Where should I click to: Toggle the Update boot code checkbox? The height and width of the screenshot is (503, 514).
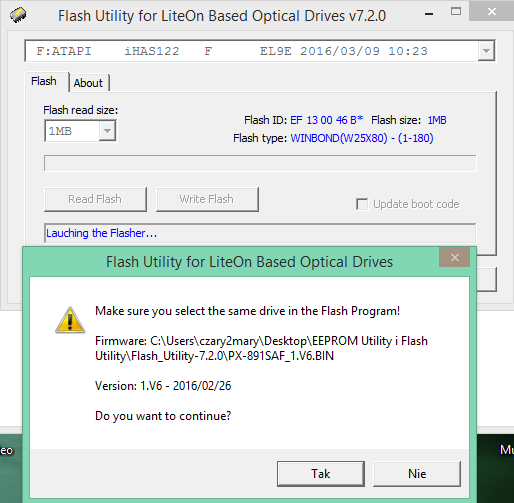pos(362,204)
